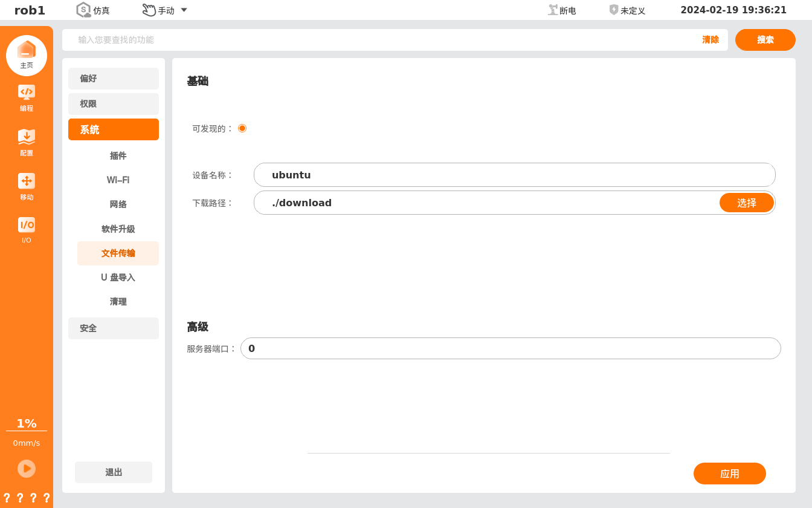Click the 基础 section heading
This screenshot has width=812, height=508.
point(198,81)
